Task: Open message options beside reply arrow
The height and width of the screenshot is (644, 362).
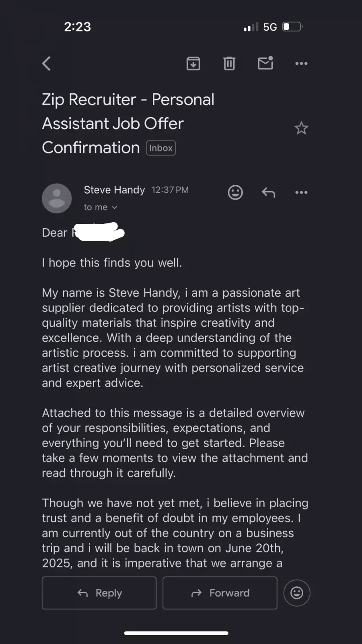Action: pyautogui.click(x=301, y=192)
